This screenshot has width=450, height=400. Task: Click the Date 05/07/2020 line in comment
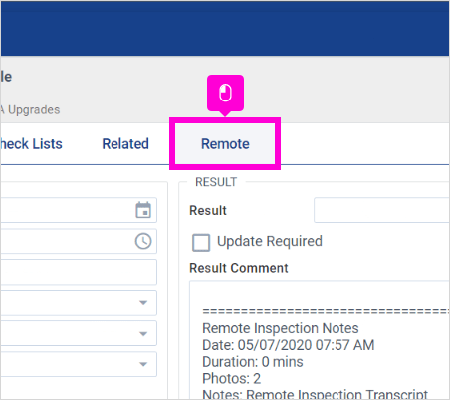click(x=288, y=345)
